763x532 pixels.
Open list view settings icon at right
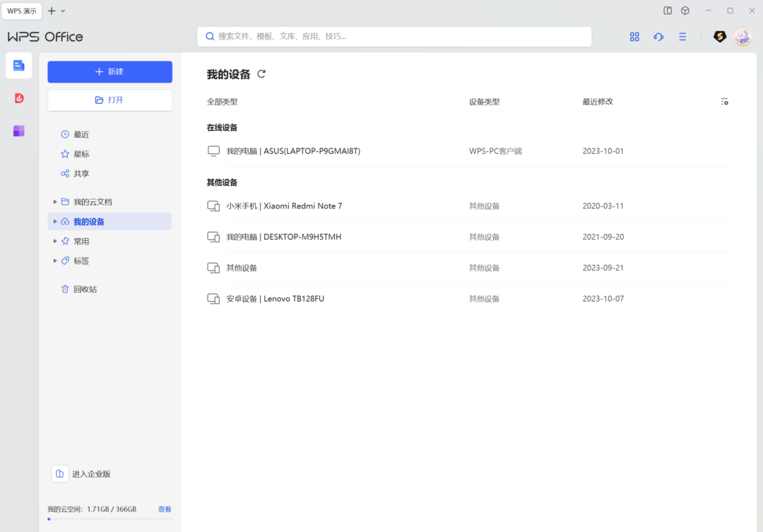(x=724, y=102)
